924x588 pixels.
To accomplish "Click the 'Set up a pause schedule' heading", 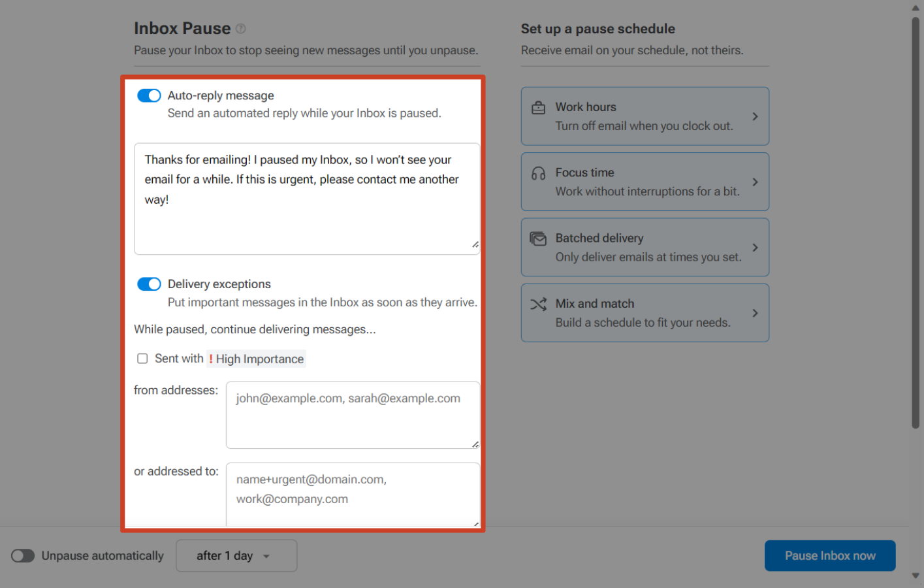I will coord(598,29).
